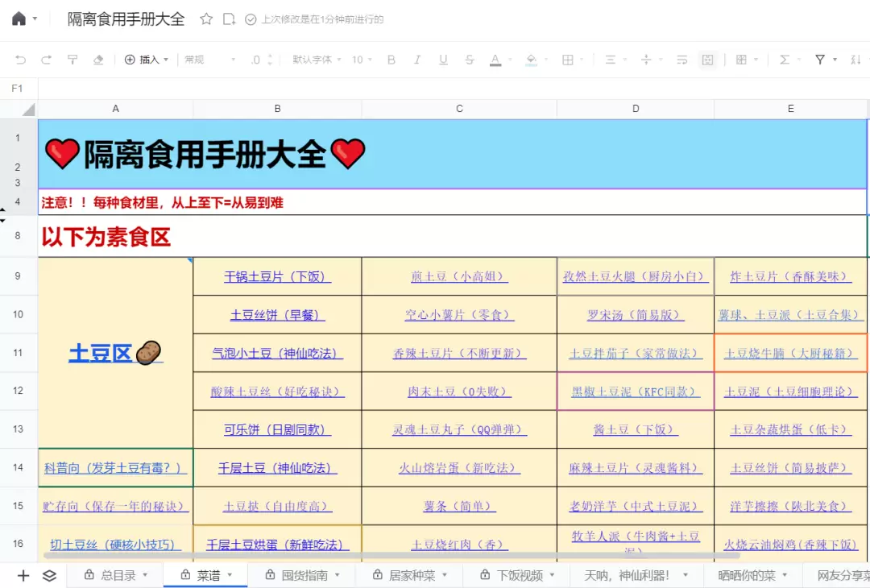Undo the last action
Image resolution: width=870 pixels, height=588 pixels.
coord(20,60)
